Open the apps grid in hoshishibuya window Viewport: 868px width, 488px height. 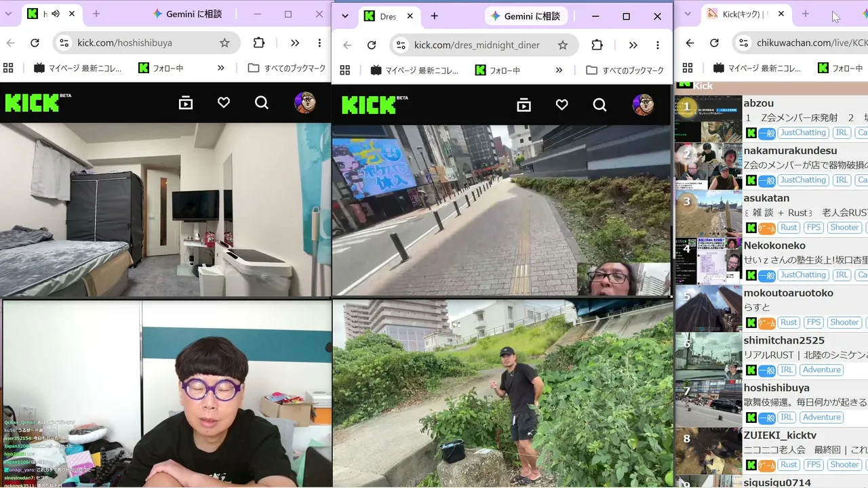coord(9,68)
